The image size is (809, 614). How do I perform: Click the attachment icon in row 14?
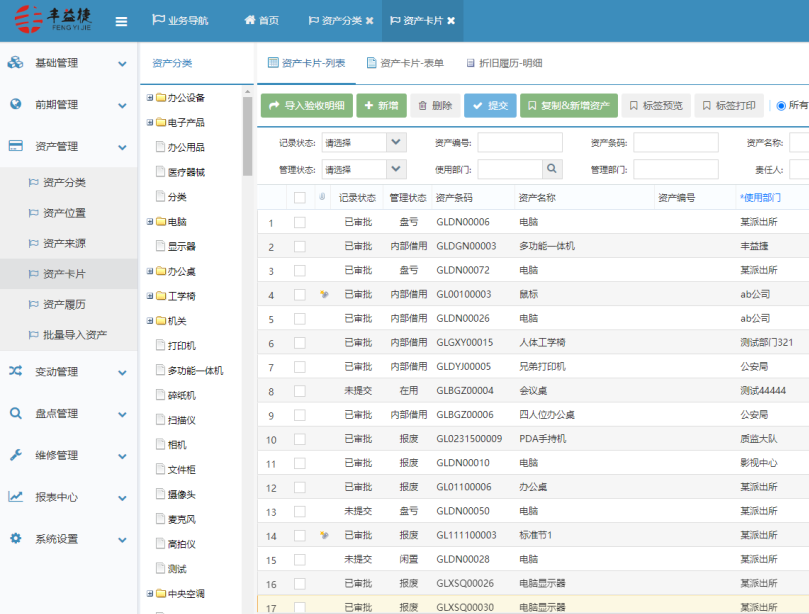coord(324,535)
